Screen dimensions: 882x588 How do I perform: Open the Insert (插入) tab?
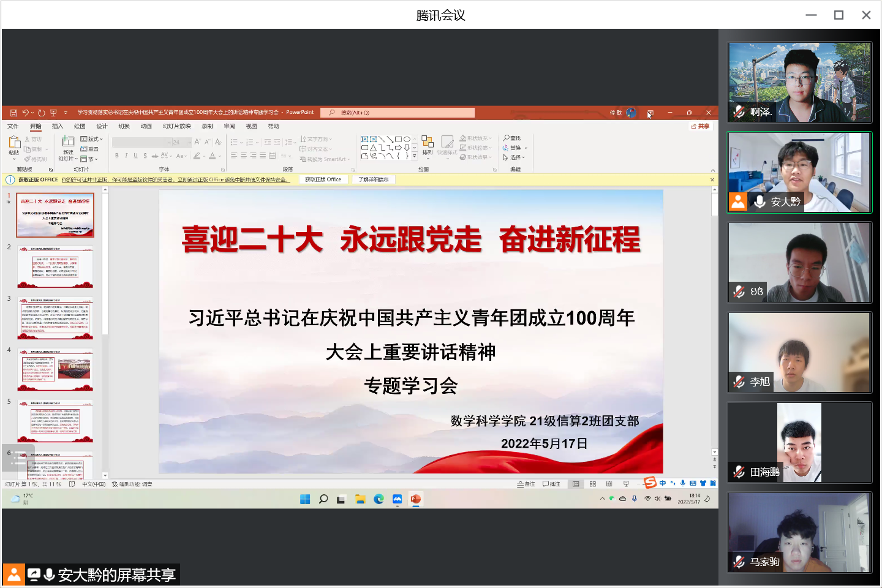(x=58, y=126)
